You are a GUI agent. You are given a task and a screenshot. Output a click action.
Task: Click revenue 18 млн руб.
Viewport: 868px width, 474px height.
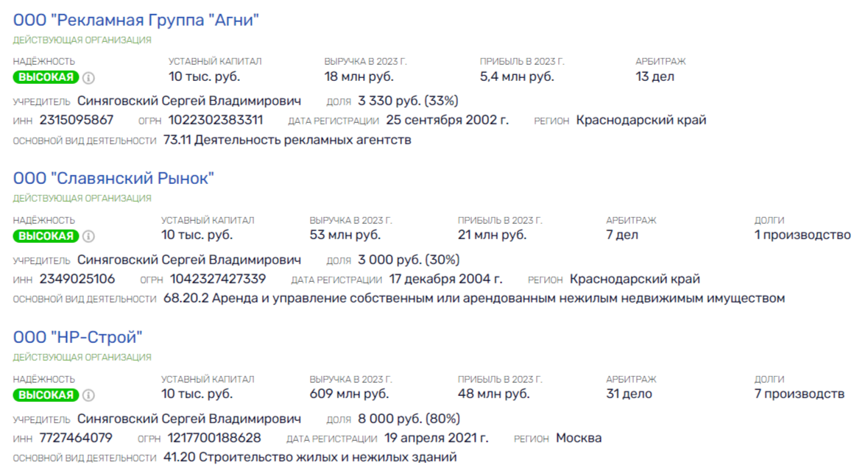359,77
